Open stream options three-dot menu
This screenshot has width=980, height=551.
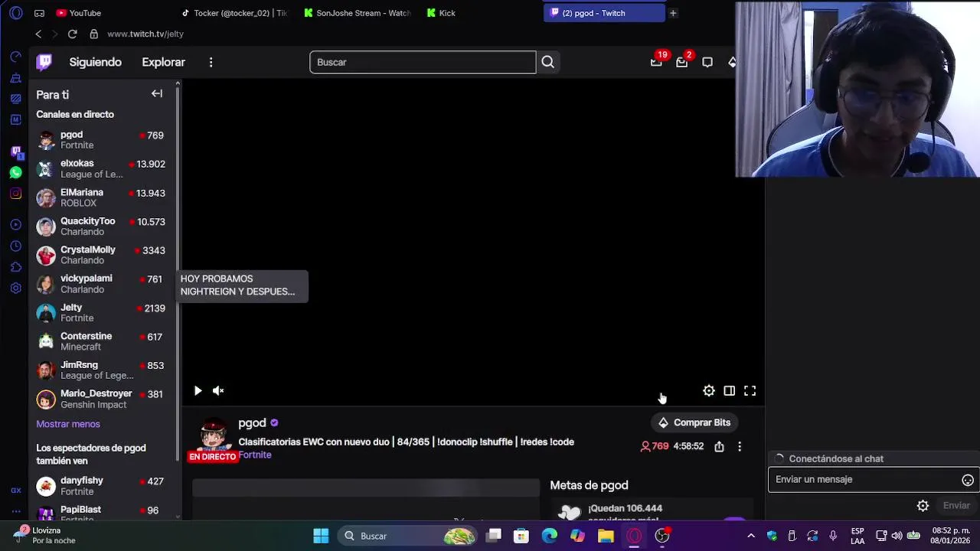740,446
